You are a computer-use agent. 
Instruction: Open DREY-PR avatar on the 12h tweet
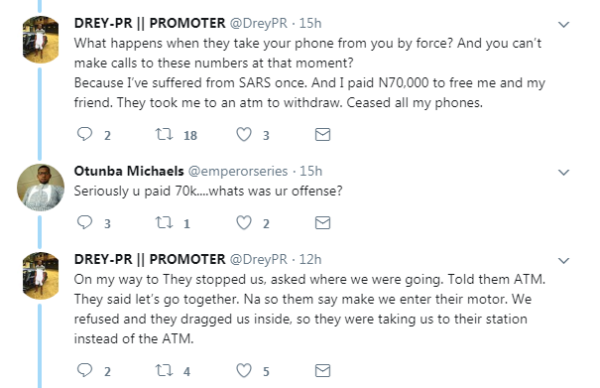click(41, 276)
